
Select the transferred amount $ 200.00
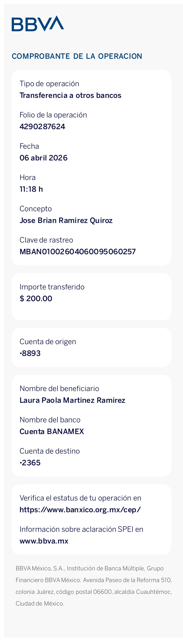click(36, 298)
